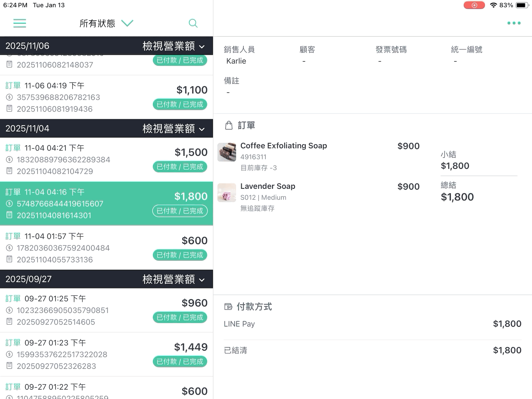
Task: Expand 檢視營業額 for 2025/09/27
Action: coord(174,279)
